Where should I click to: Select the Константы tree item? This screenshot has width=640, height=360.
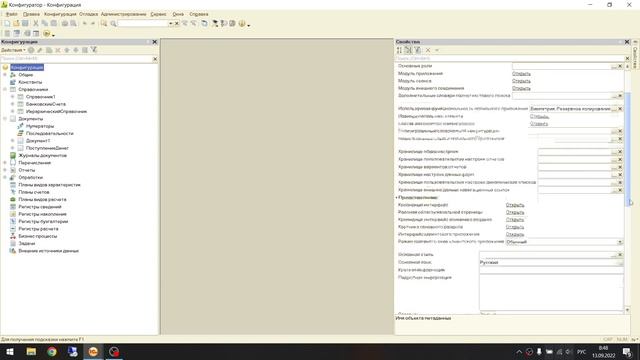point(30,82)
